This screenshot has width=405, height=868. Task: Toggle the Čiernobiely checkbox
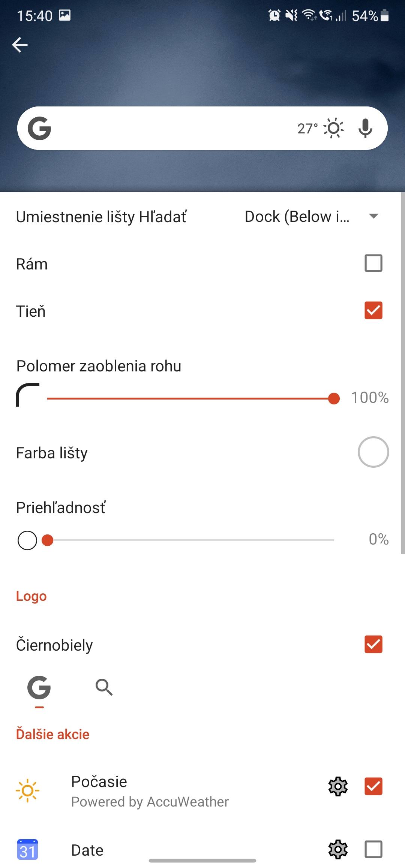[373, 644]
